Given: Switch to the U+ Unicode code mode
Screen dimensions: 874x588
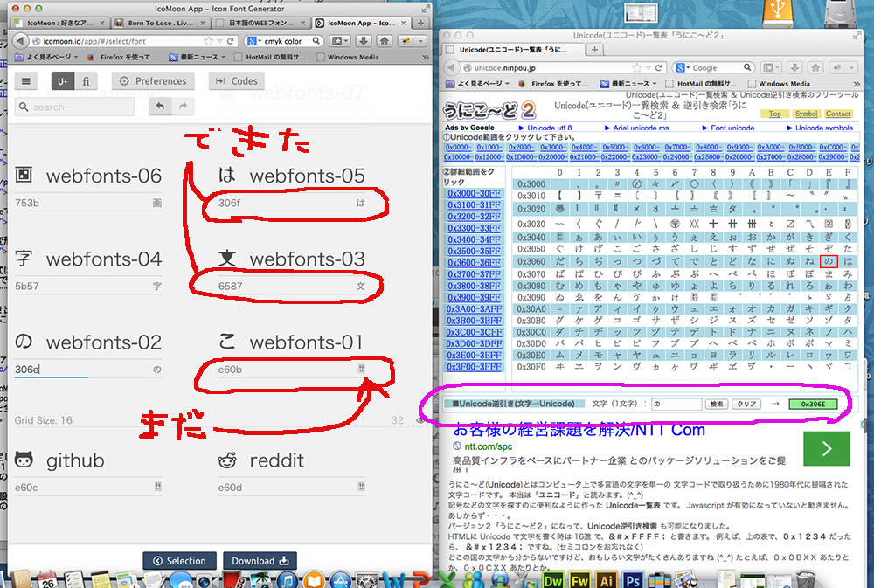Looking at the screenshot, I should pos(62,80).
